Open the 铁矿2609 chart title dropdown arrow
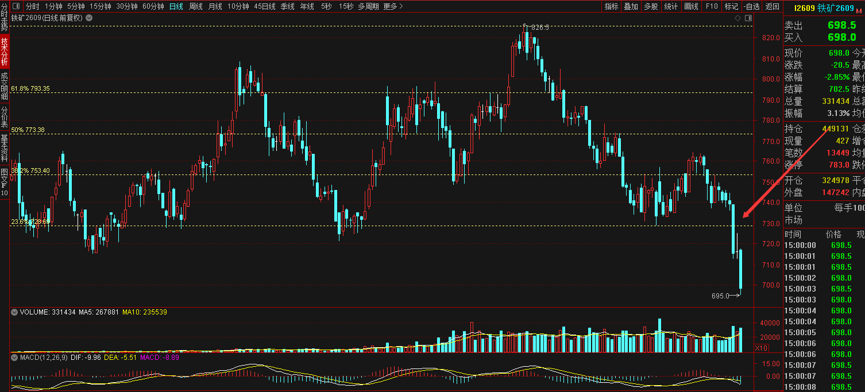 point(89,18)
